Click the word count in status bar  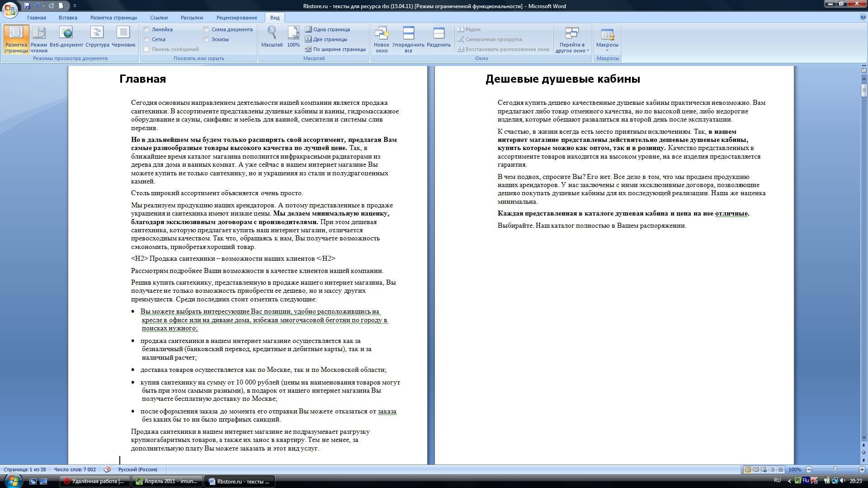point(75,469)
